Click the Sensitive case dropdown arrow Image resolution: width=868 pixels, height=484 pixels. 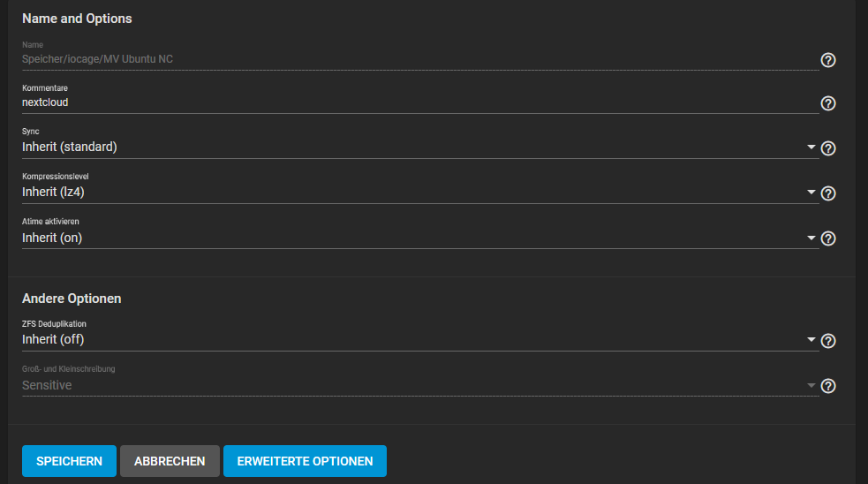811,385
